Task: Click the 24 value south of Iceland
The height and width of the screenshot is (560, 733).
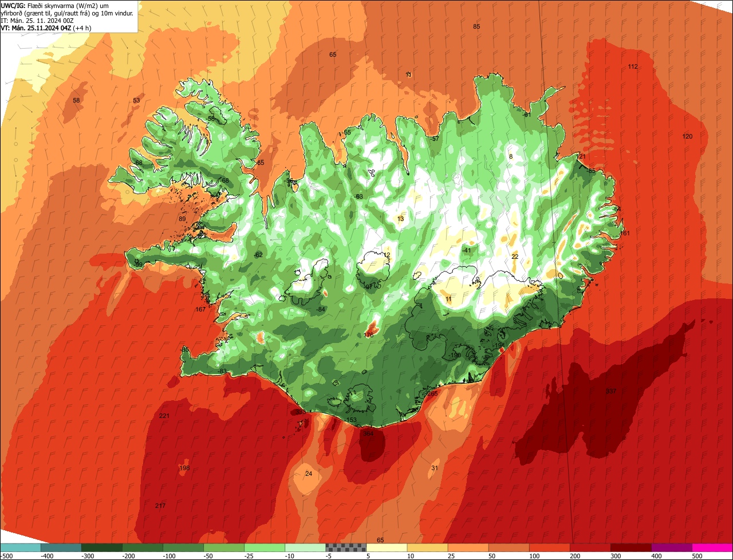Action: (x=309, y=474)
